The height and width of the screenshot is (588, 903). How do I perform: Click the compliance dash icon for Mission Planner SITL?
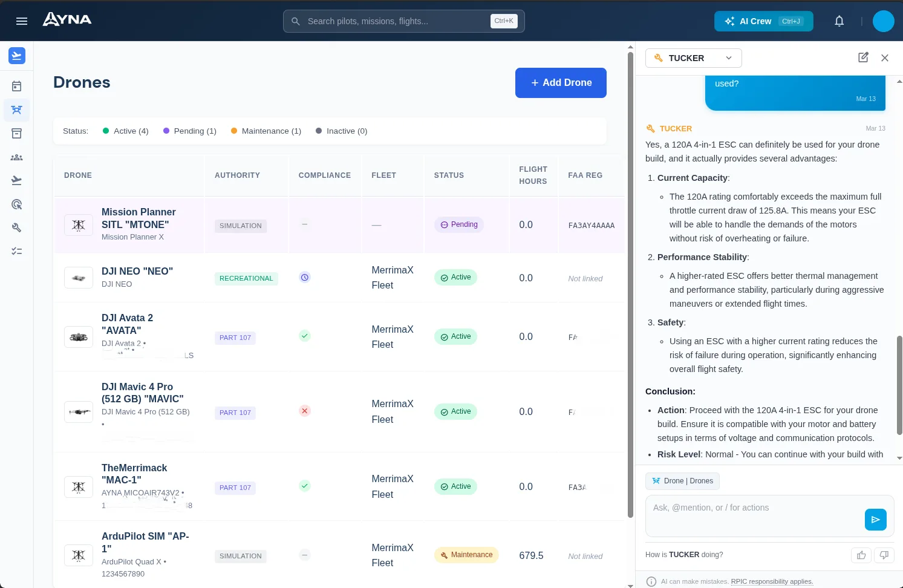(305, 224)
